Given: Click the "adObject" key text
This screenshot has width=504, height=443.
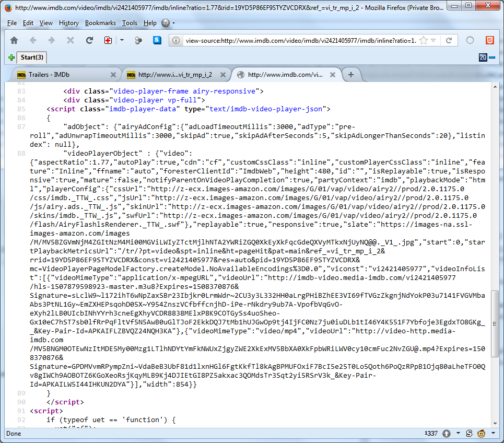Looking at the screenshot, I should point(84,126).
